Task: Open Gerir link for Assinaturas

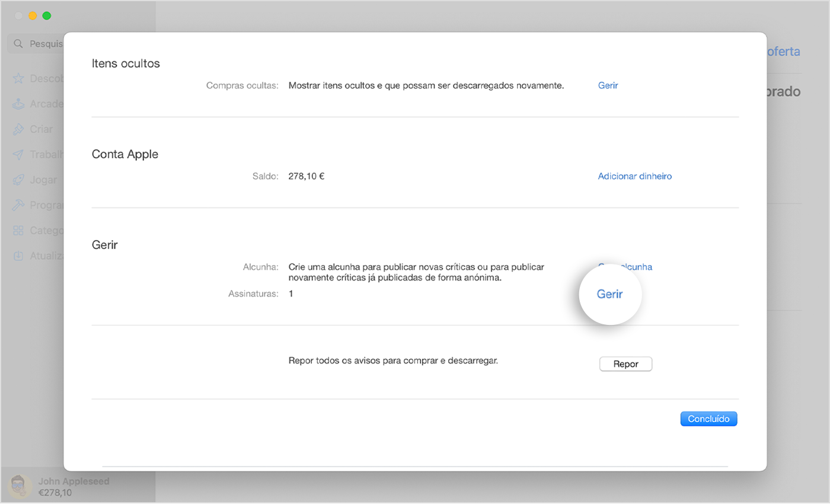Action: (610, 294)
